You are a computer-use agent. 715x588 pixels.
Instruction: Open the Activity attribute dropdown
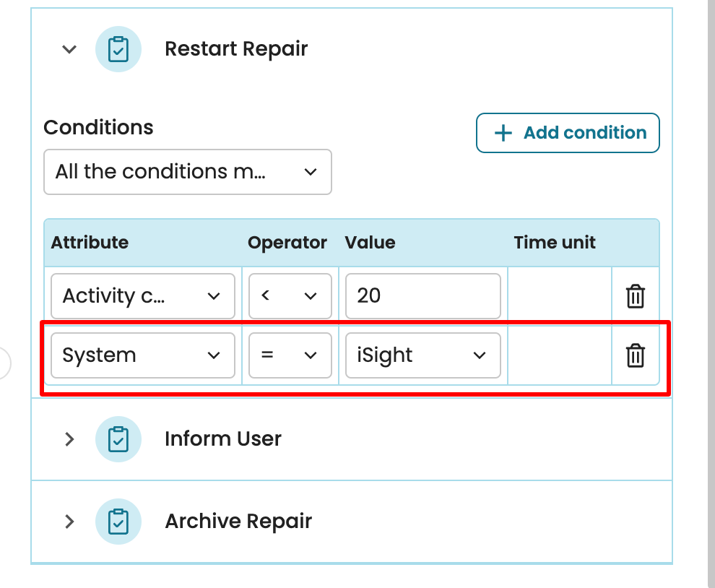[142, 296]
